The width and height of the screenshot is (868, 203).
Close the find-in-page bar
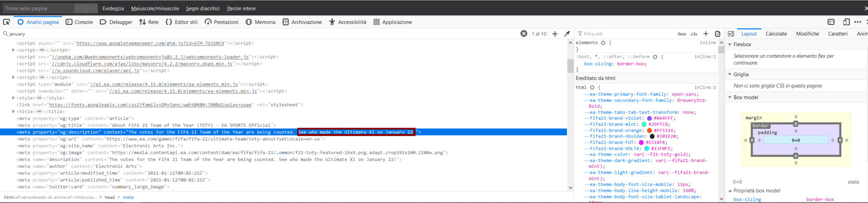[866, 8]
